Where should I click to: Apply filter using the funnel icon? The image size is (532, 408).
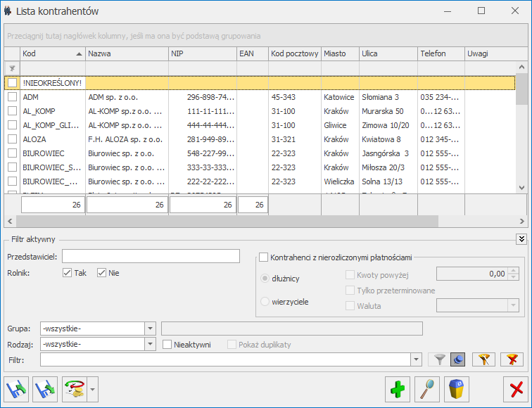(441, 360)
